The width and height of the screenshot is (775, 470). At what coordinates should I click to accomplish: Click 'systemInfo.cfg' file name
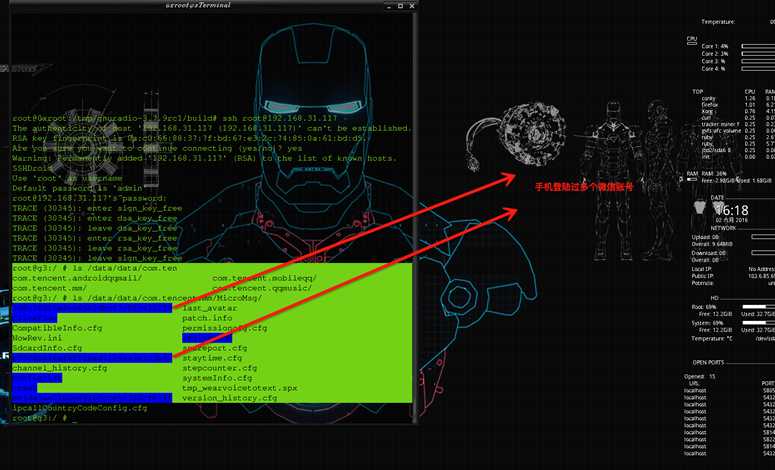217,378
